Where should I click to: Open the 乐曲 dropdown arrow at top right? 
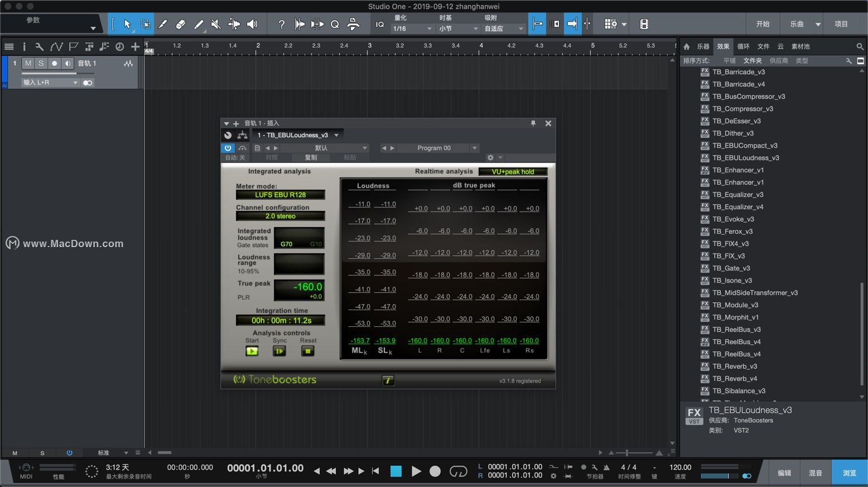pos(818,25)
